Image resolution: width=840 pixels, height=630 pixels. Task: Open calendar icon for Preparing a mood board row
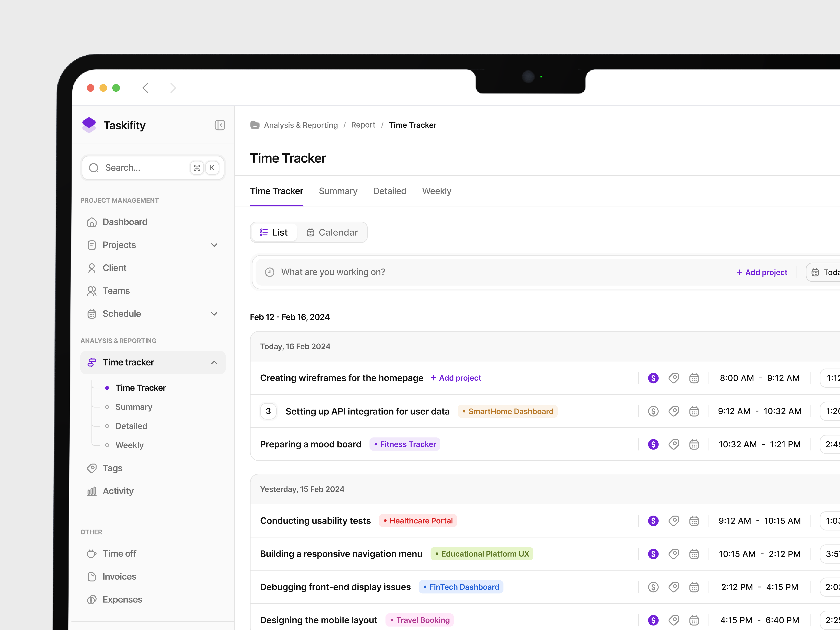click(694, 444)
